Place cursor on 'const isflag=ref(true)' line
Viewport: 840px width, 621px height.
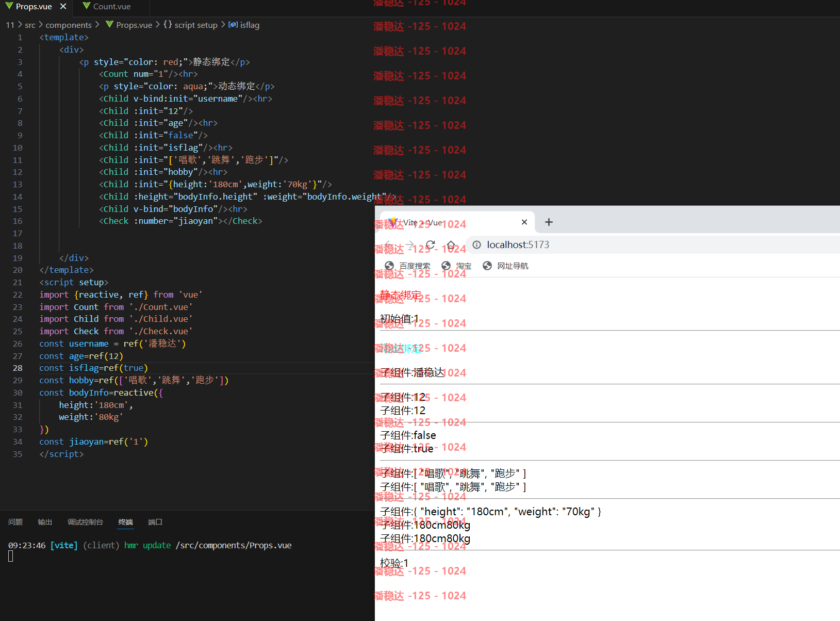[x=93, y=368]
